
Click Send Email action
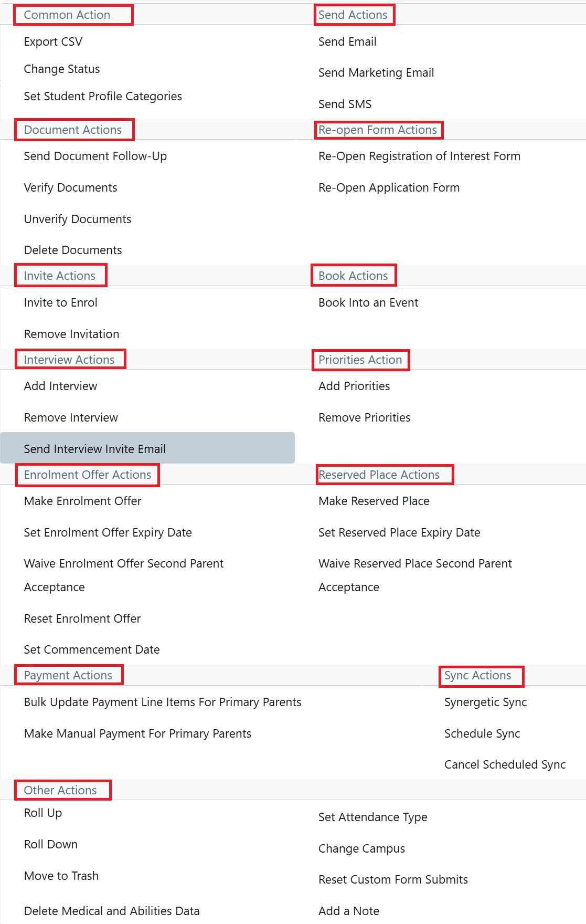pyautogui.click(x=347, y=42)
